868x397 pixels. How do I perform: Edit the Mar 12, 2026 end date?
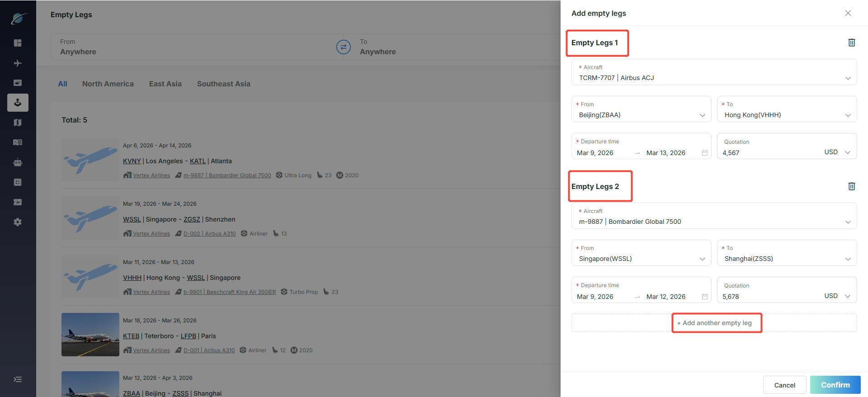666,297
